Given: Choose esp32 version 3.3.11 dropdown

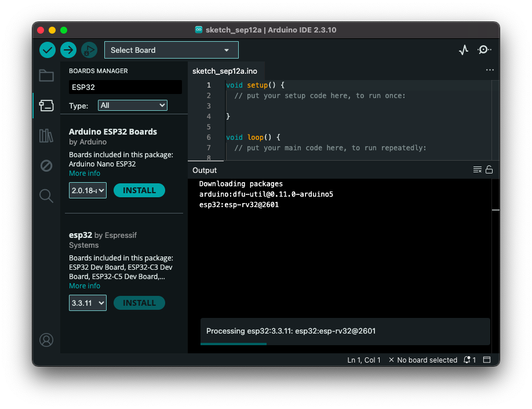Looking at the screenshot, I should (88, 303).
